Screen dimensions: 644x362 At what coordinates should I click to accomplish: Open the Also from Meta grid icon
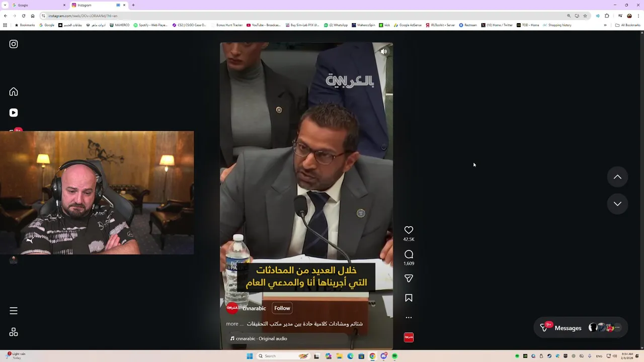click(14, 332)
